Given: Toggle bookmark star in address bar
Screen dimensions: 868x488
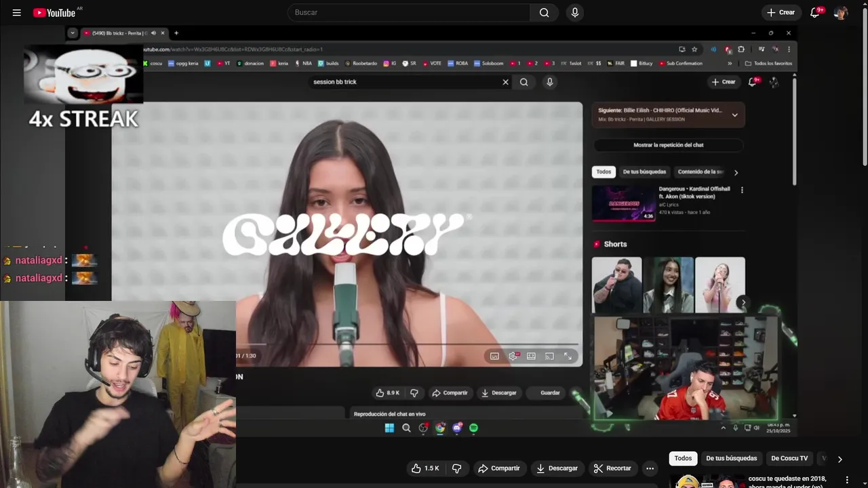Looking at the screenshot, I should tap(694, 49).
